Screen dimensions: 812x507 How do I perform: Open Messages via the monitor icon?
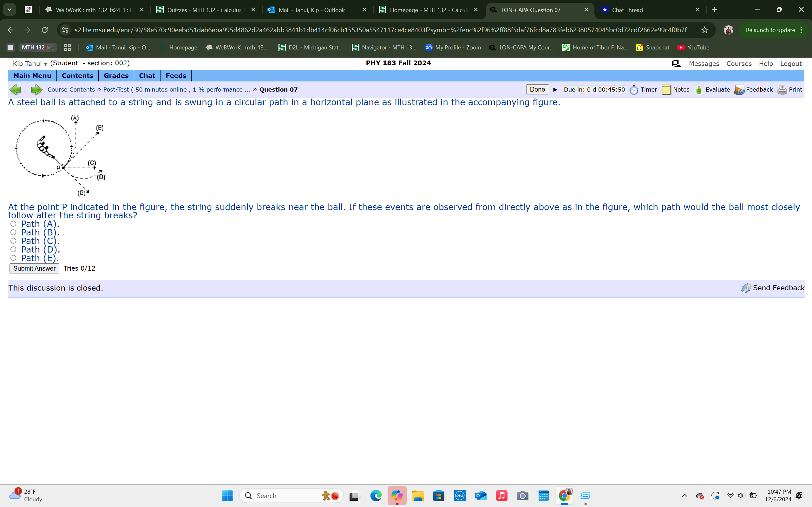point(676,63)
